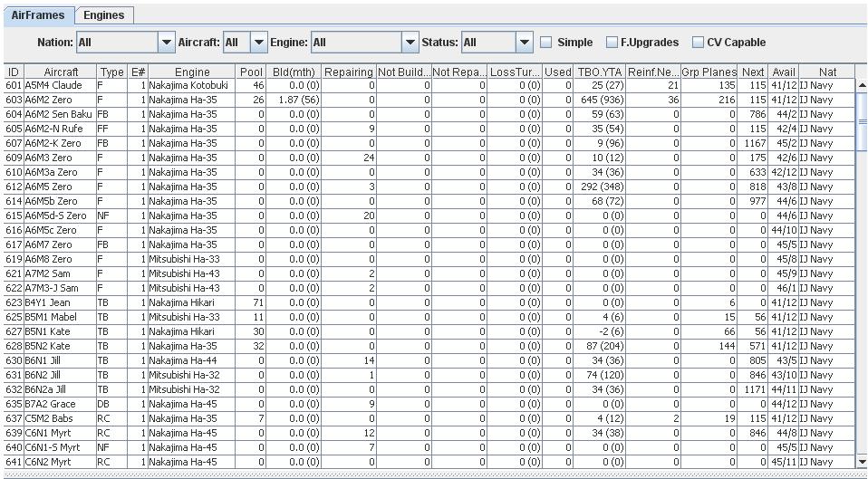Click the table scrollbar up arrow

pos(862,85)
